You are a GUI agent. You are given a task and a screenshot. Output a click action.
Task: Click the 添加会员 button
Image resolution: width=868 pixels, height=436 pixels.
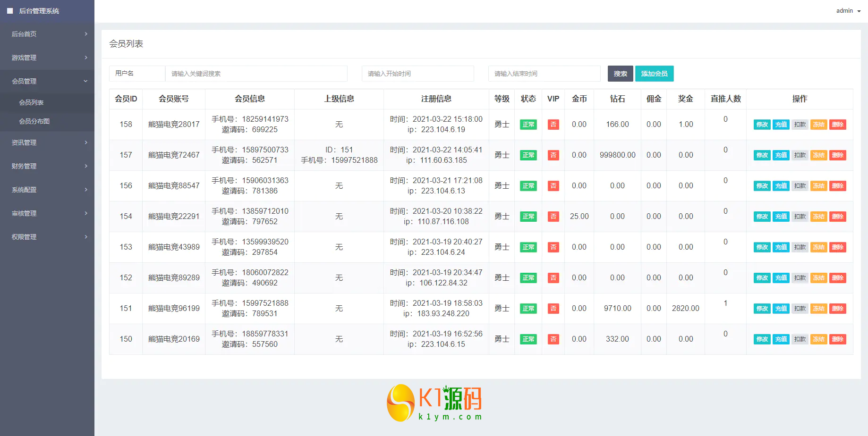tap(654, 74)
